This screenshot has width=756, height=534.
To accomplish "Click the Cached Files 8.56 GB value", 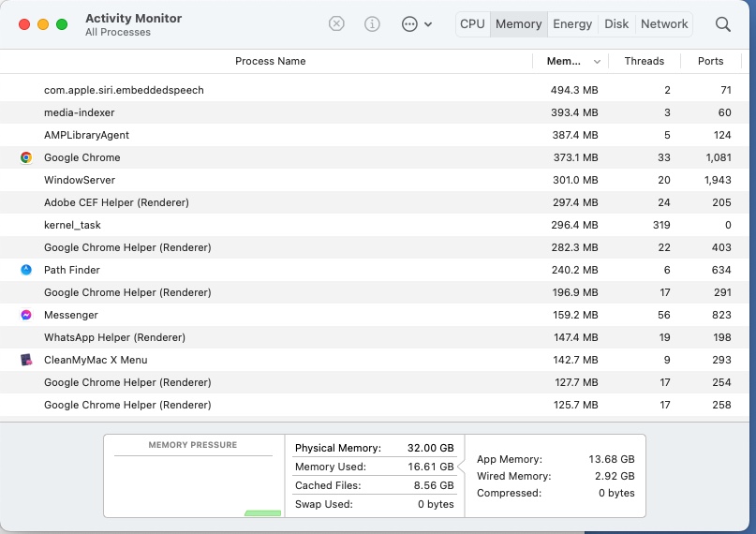I will [434, 485].
